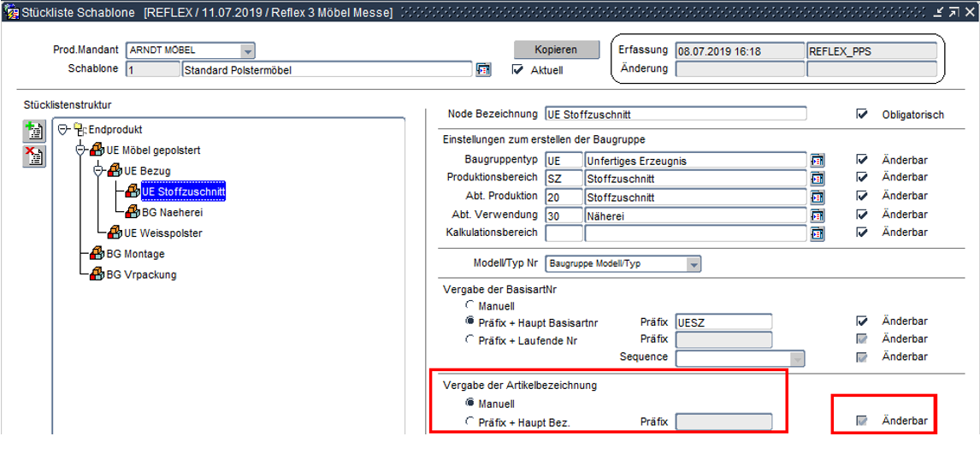Open lookup icon for Abt. Produktion field
Screen dimensions: 980x454
(x=818, y=197)
